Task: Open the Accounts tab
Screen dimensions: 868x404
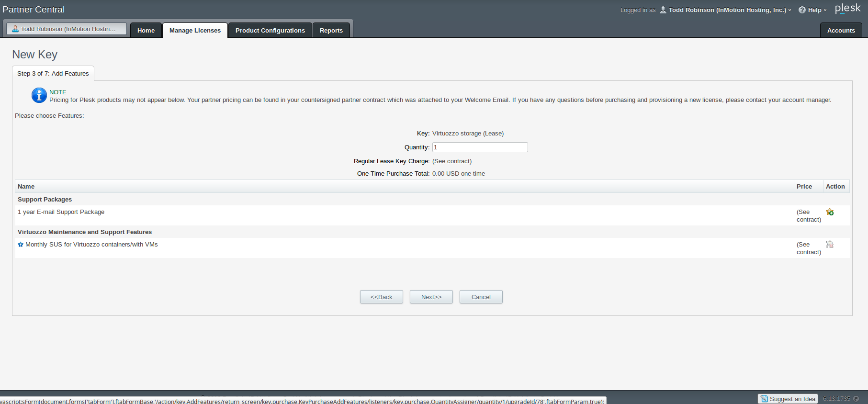Action: click(841, 30)
